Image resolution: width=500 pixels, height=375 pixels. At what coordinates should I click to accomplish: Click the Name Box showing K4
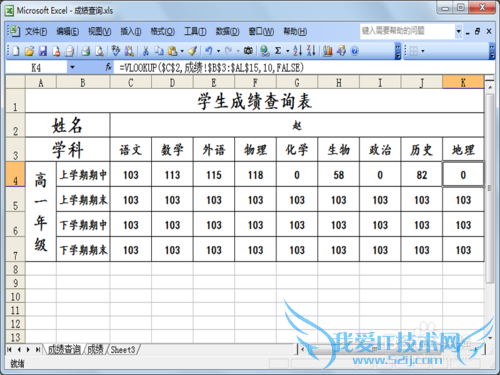[36, 68]
